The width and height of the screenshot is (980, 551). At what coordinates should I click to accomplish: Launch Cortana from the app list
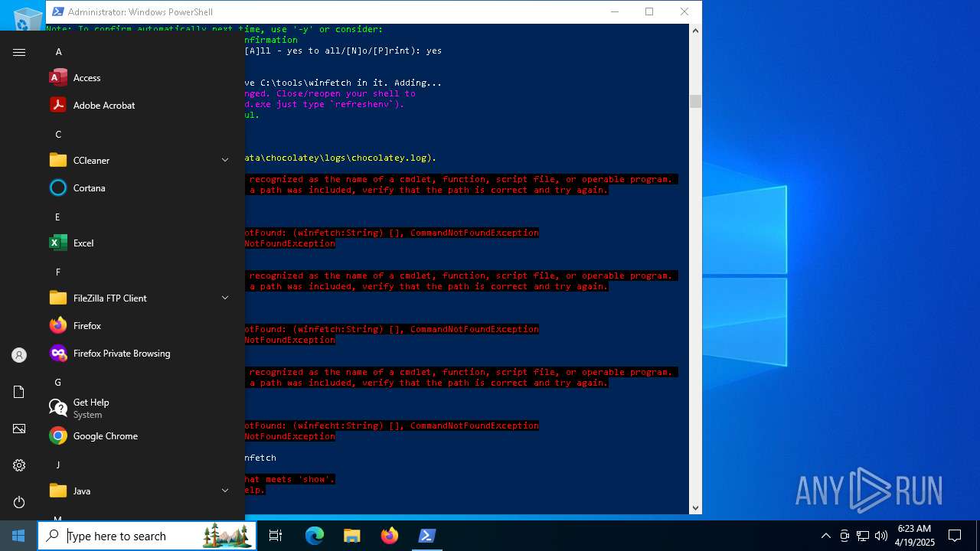[141, 188]
